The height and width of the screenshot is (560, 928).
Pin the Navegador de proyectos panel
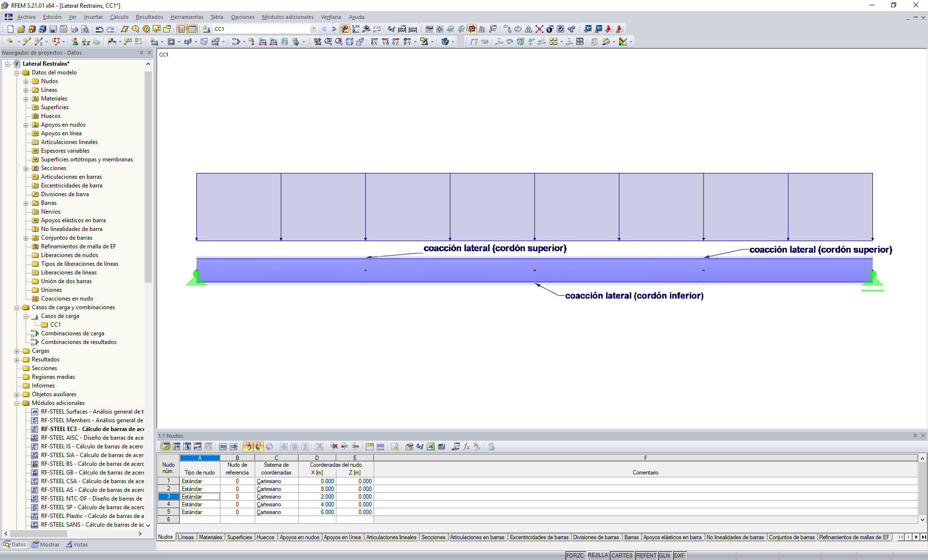click(141, 53)
